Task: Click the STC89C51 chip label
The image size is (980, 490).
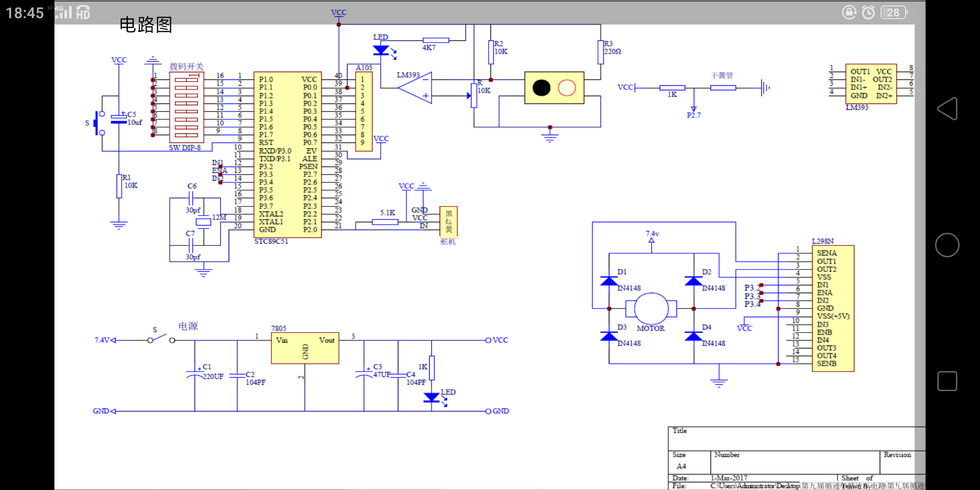Action: (271, 241)
